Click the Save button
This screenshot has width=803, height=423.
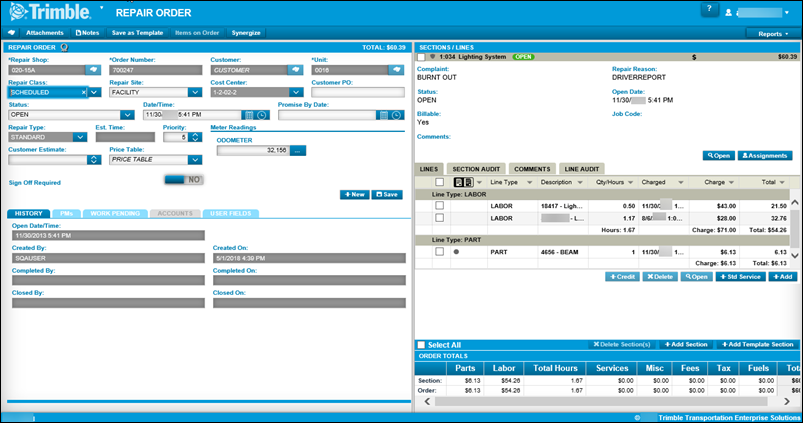387,194
